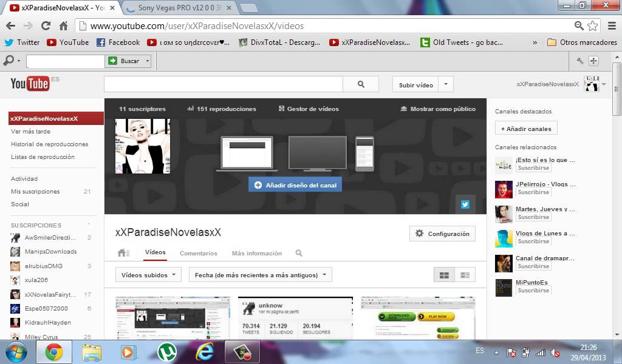Open Internet Explorer from the taskbar

point(205,352)
